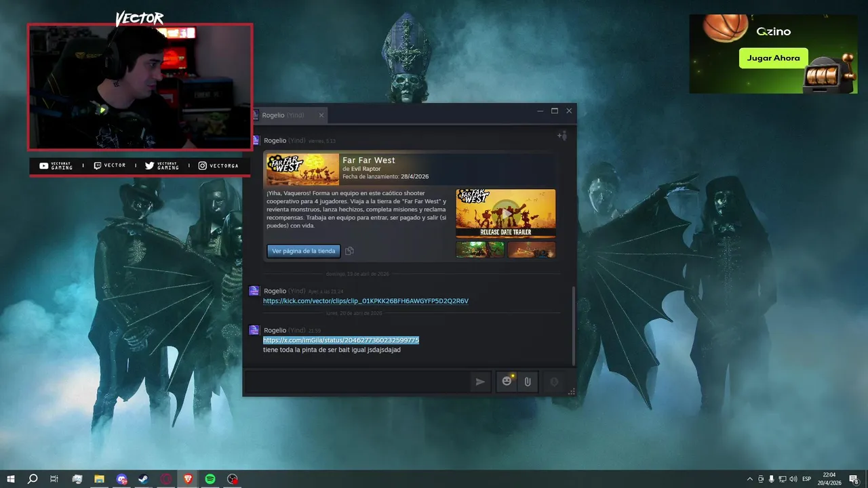Focus the chat message input field
Screen dimensions: 868x488
(x=357, y=382)
